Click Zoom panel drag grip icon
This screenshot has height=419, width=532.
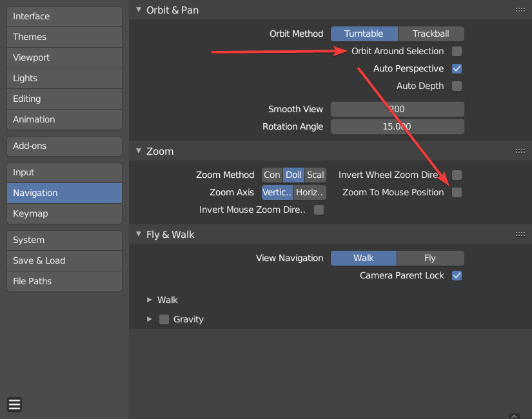(x=520, y=151)
